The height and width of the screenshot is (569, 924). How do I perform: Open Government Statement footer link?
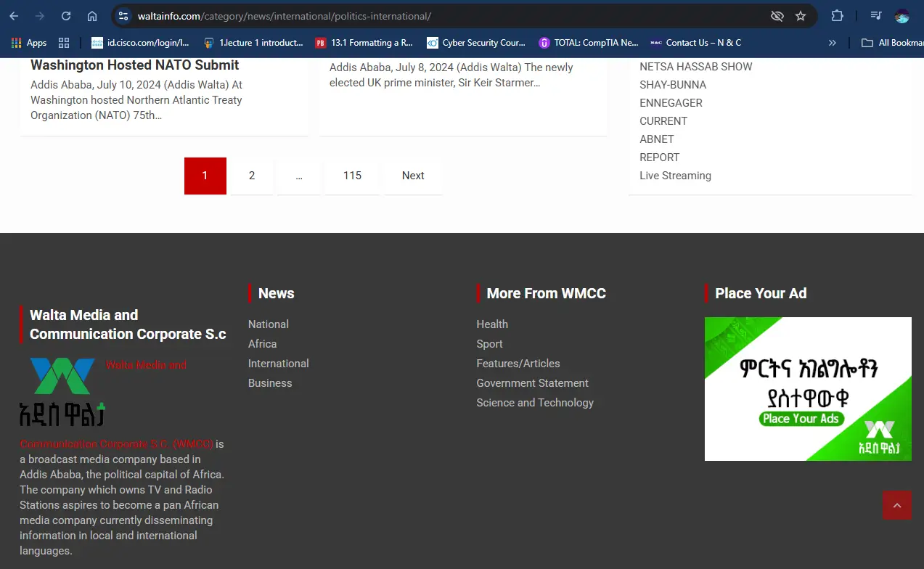[532, 383]
